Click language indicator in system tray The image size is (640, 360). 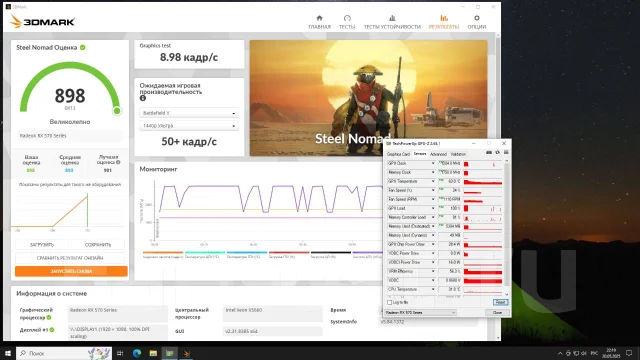594,353
